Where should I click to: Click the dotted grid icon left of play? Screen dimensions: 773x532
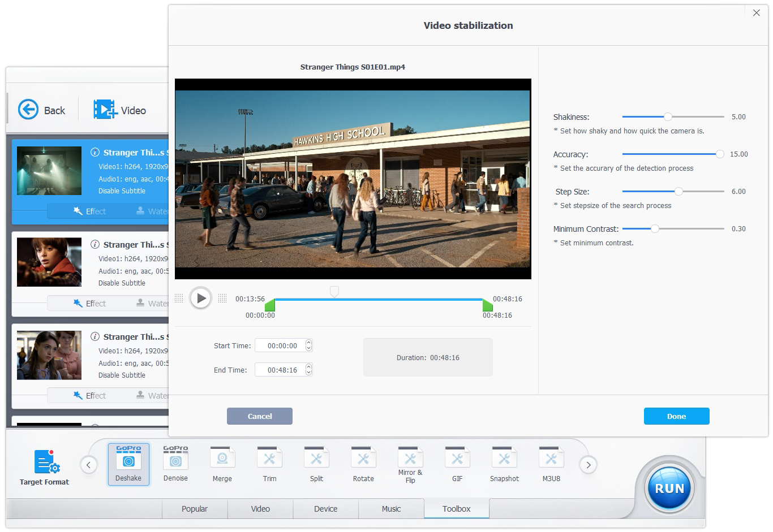pos(179,298)
